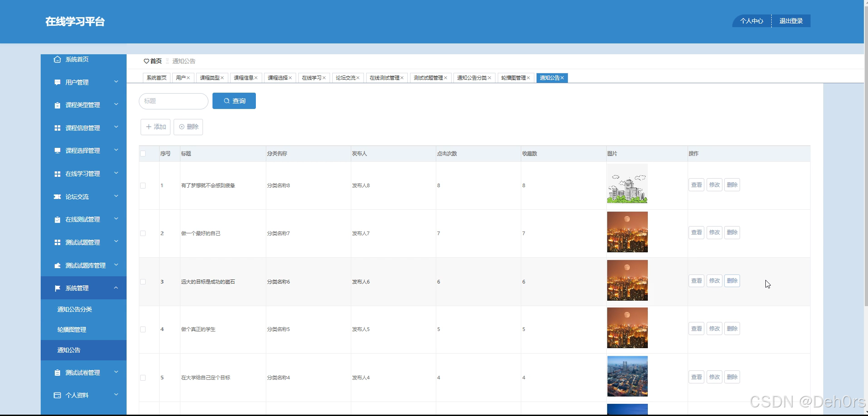Click the card icon beside 个人资料
Screen dimensions: 868x416
coord(57,395)
